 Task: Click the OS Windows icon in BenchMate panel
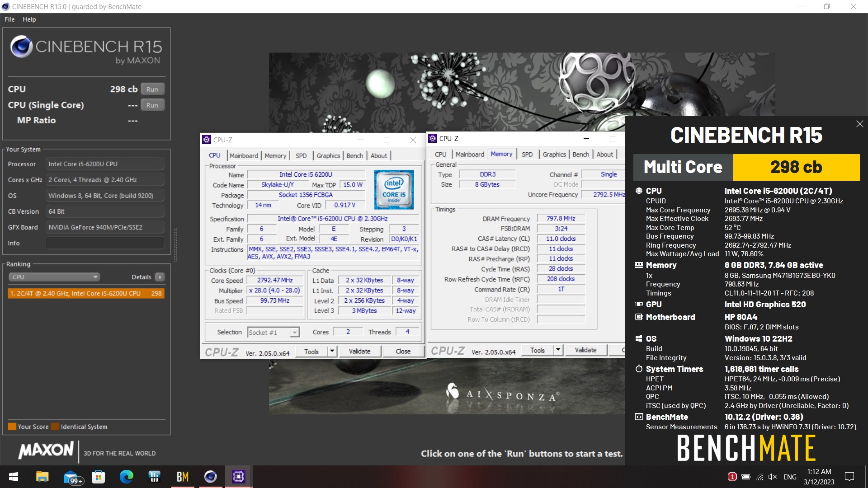[639, 339]
